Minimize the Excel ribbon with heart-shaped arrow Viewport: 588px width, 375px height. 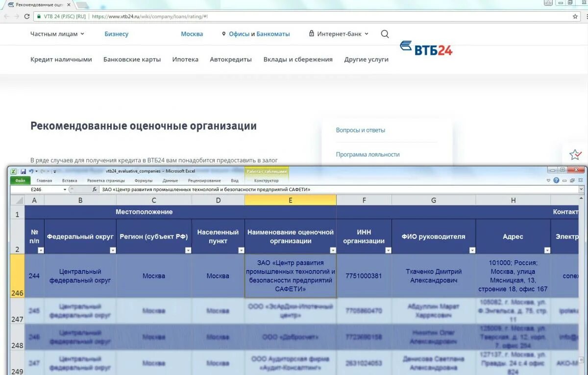coord(548,180)
